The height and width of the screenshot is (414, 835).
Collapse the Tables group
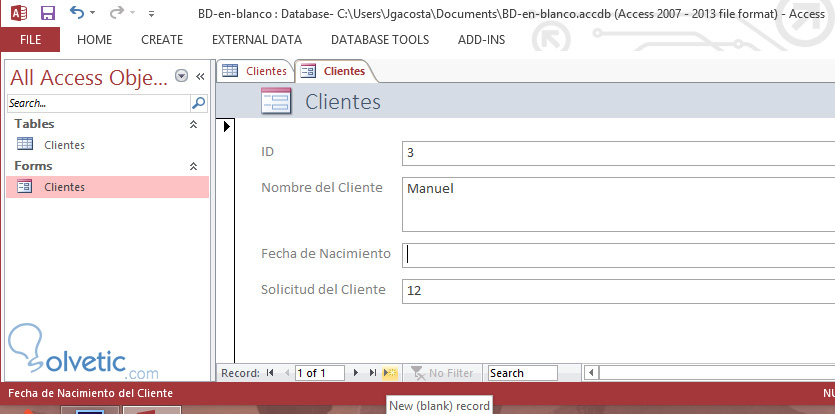click(193, 124)
